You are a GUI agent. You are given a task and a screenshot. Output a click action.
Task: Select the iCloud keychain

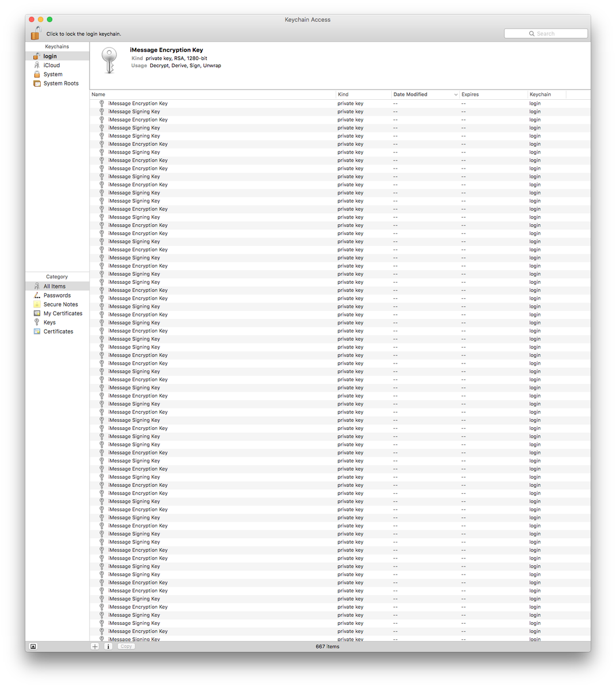[x=57, y=65]
